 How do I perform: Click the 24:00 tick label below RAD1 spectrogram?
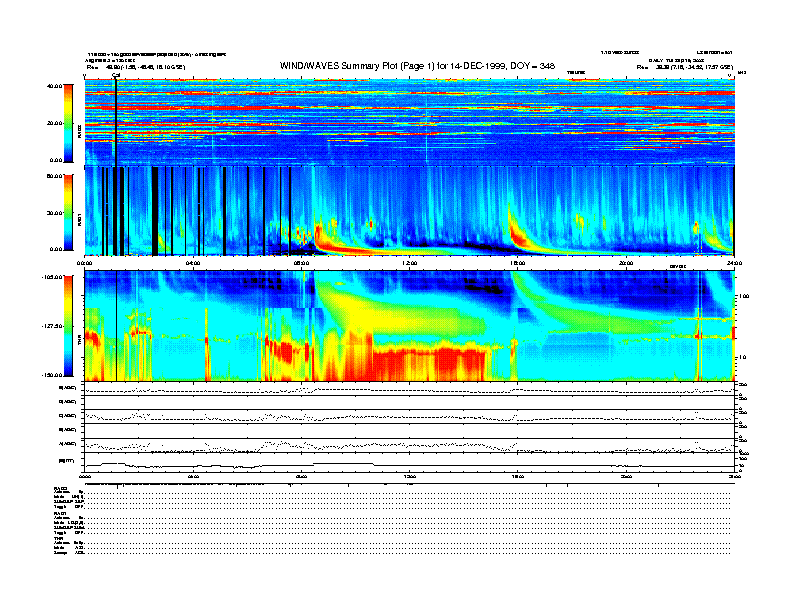click(x=734, y=263)
